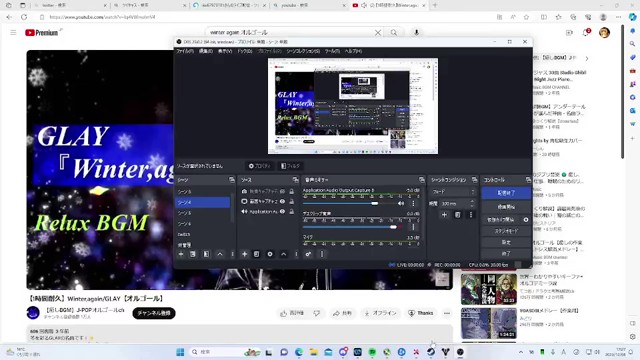The height and width of the screenshot is (360, 640).
Task: Add a scene transition with plus icon
Action: 444,215
